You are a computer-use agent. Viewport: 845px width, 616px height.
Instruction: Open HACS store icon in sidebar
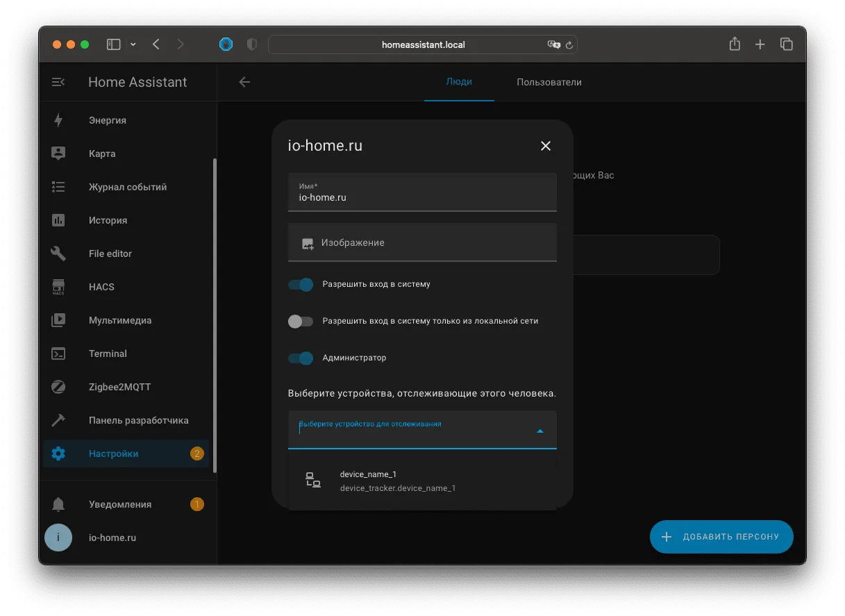tap(58, 287)
